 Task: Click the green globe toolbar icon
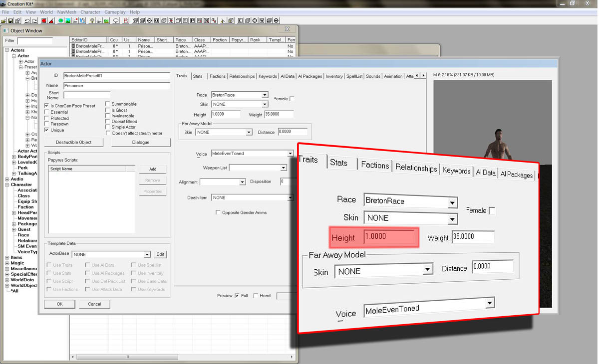pos(61,21)
